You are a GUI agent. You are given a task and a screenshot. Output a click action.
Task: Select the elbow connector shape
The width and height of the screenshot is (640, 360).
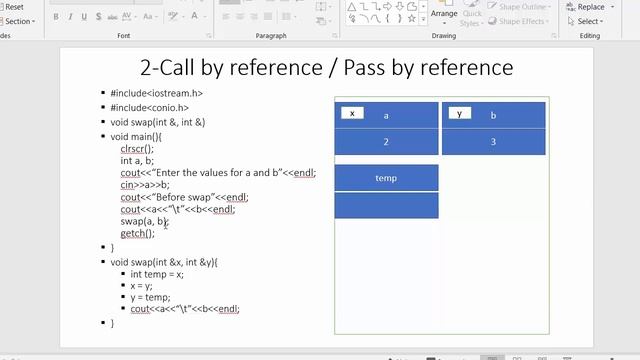point(364,7)
